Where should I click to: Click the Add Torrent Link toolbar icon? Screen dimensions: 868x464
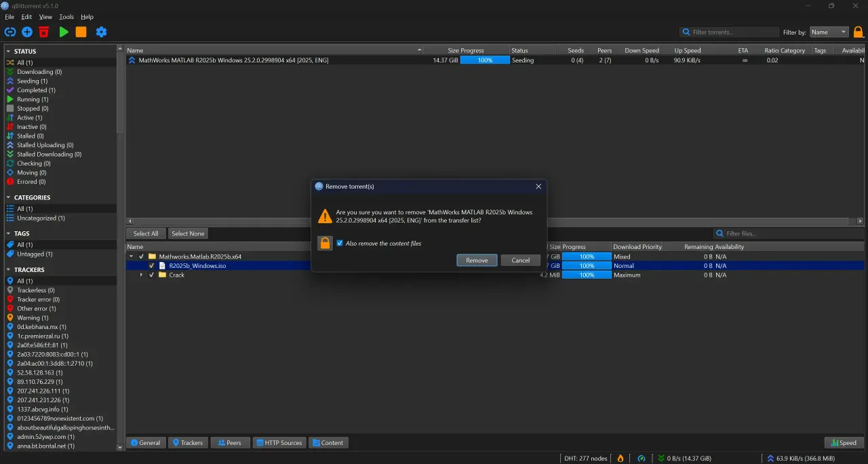[9, 32]
